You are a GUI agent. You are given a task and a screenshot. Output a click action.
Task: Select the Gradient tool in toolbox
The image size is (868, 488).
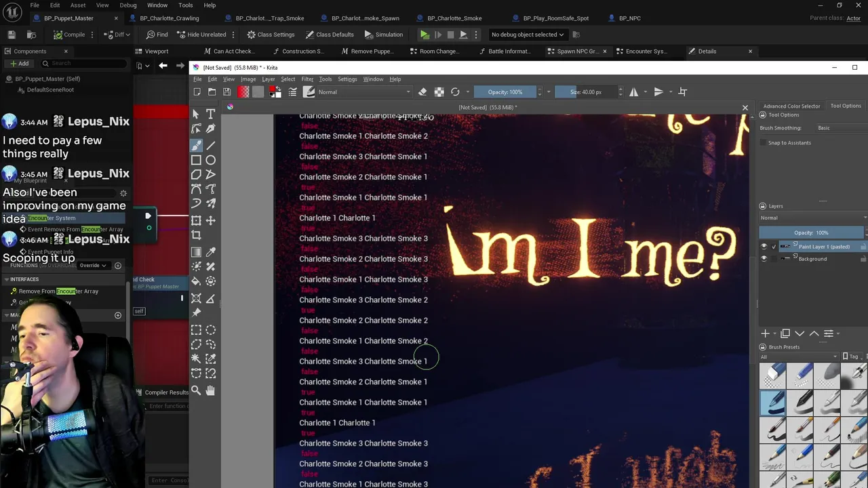pos(196,251)
